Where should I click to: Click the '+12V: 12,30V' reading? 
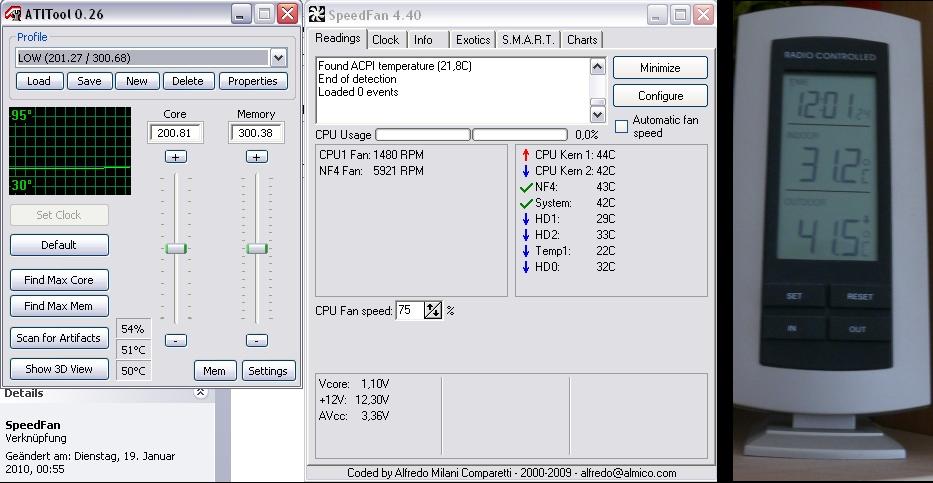354,400
